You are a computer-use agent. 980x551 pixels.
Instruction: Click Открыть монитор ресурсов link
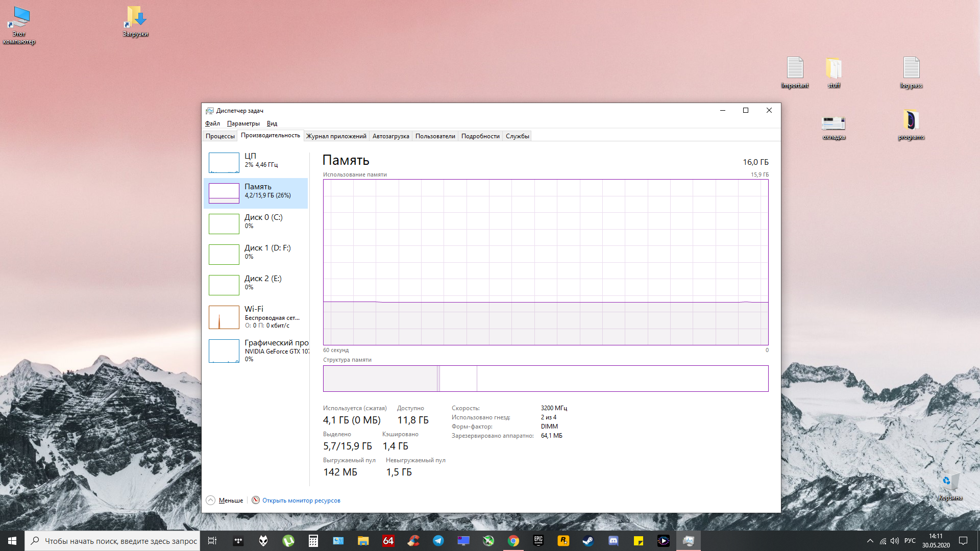coord(301,500)
